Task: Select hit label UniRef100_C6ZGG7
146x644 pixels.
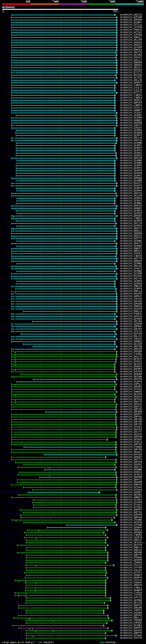Action: pos(131,113)
